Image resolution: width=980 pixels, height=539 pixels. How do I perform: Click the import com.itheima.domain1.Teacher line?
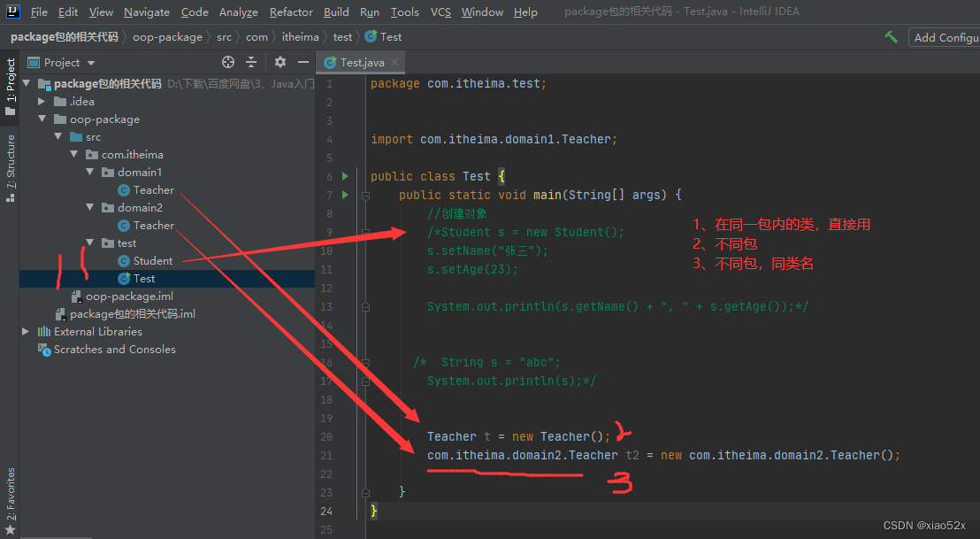494,140
